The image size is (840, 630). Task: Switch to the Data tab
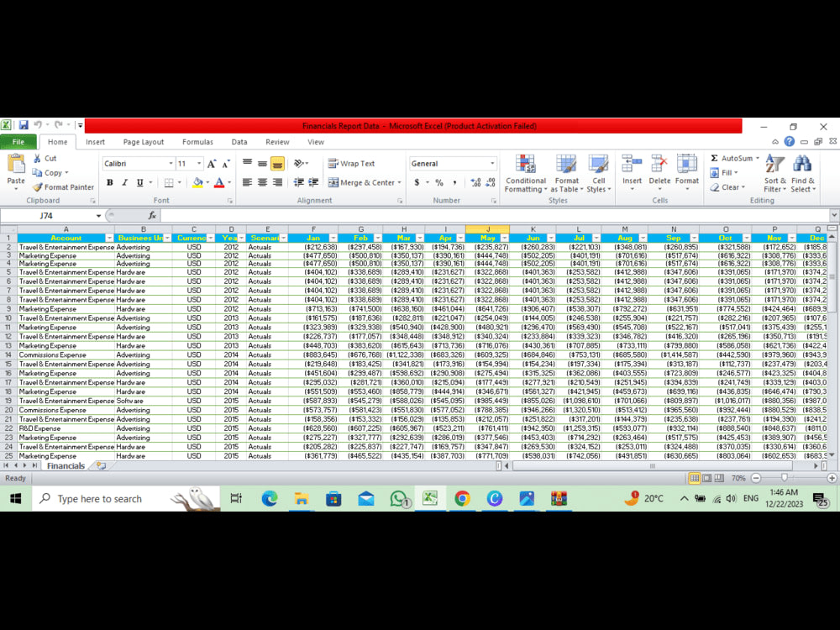239,142
